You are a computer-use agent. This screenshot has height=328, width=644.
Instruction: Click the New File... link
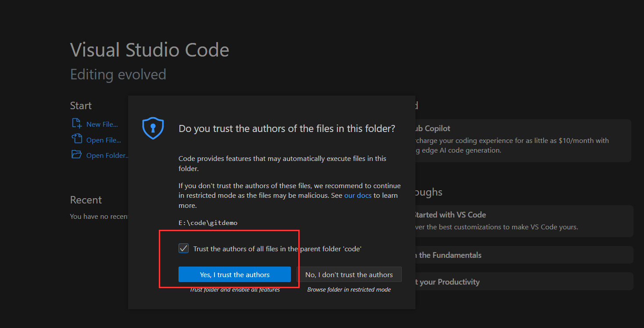coord(102,124)
